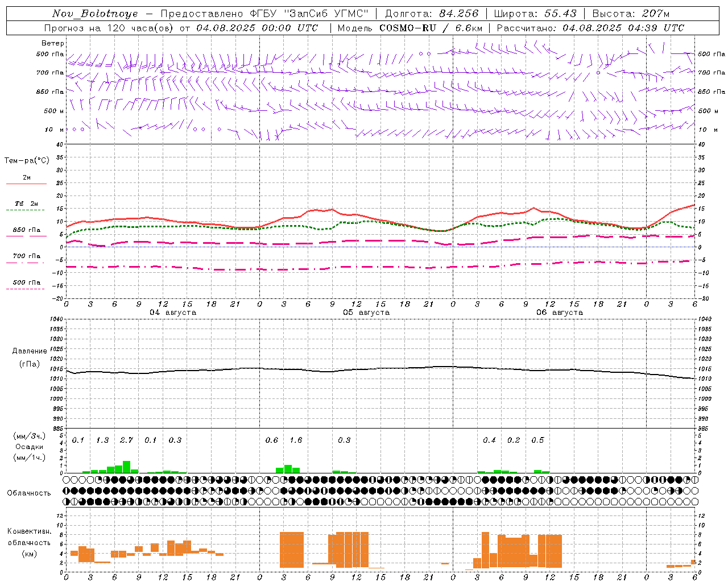The height and width of the screenshot is (582, 728).
Task: Click the date label 05 августа
Action: 366,313
